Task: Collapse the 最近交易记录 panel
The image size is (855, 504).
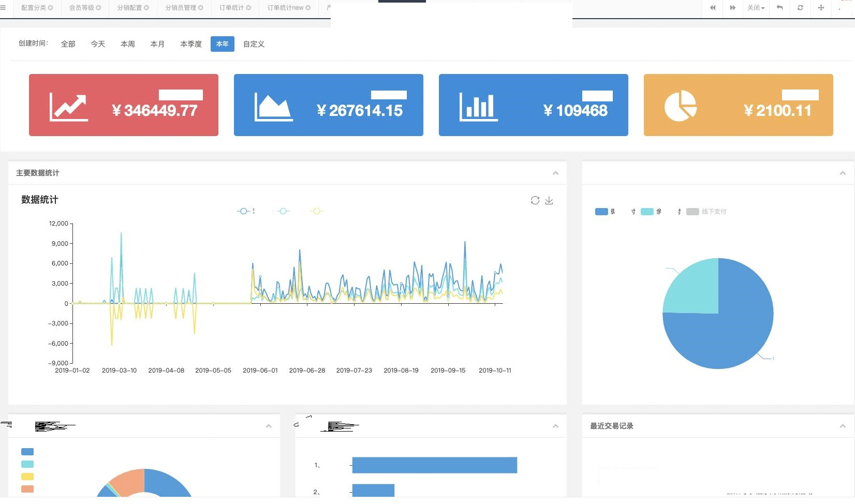Action: pos(843,426)
